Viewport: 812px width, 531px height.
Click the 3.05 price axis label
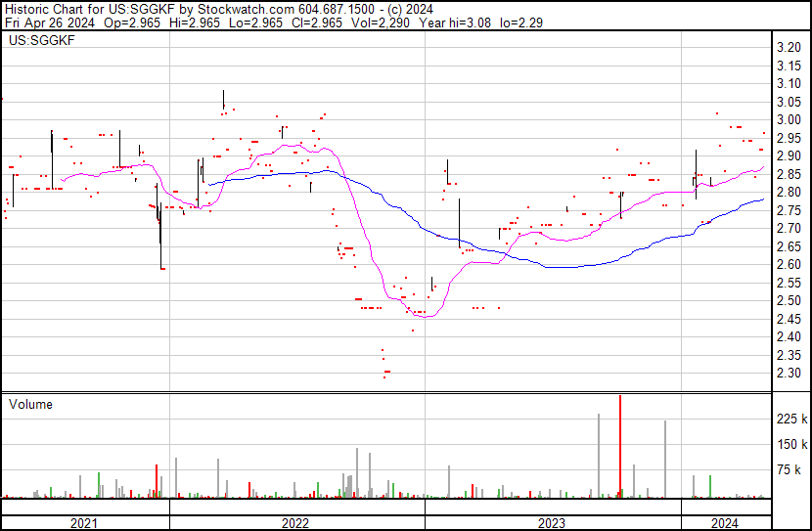[789, 102]
